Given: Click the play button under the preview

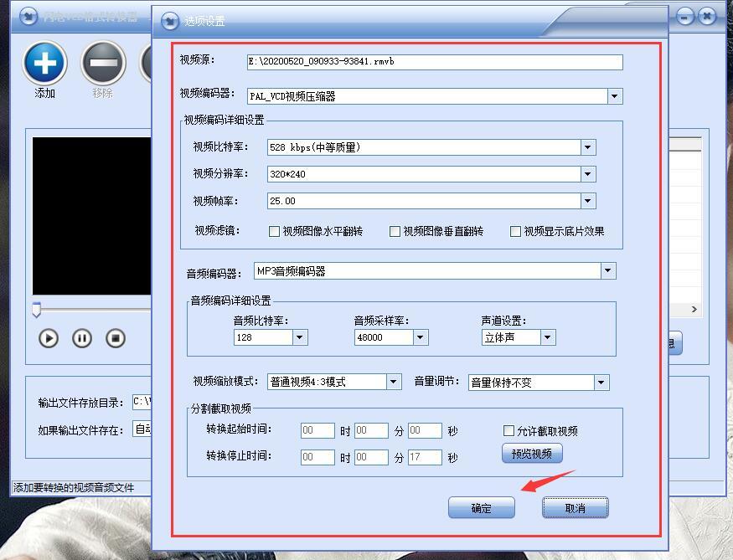Looking at the screenshot, I should (49, 338).
